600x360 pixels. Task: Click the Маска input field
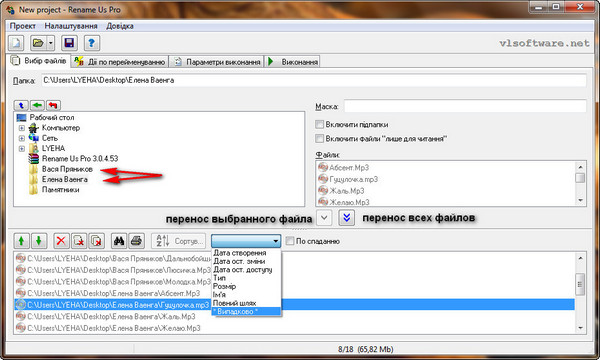(x=465, y=106)
